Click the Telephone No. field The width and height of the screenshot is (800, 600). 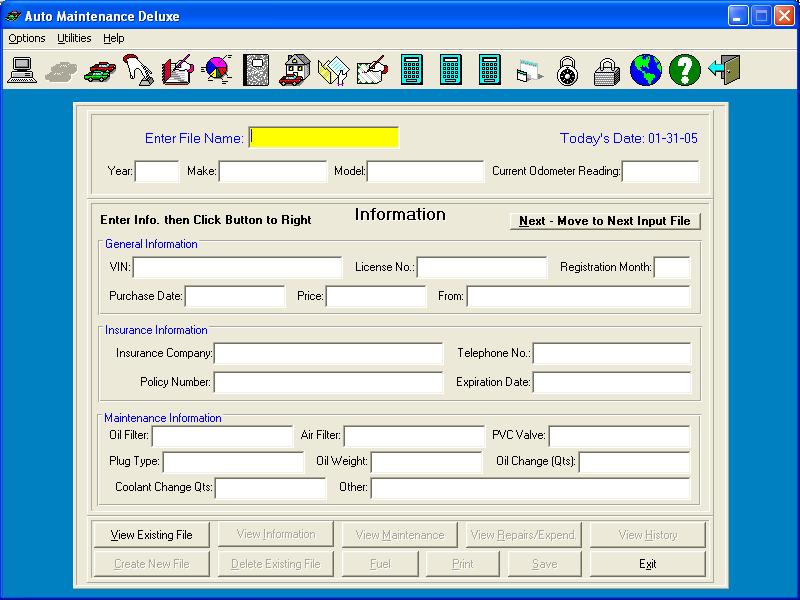pos(612,353)
